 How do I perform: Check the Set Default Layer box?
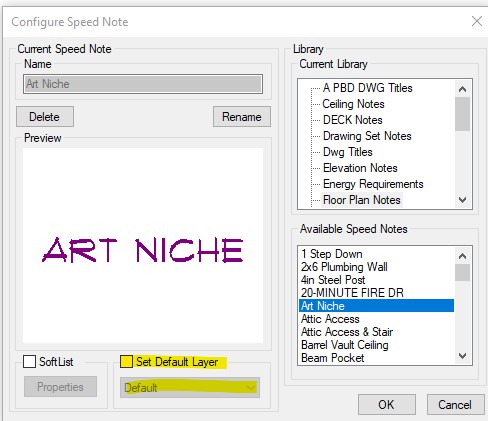click(x=126, y=362)
